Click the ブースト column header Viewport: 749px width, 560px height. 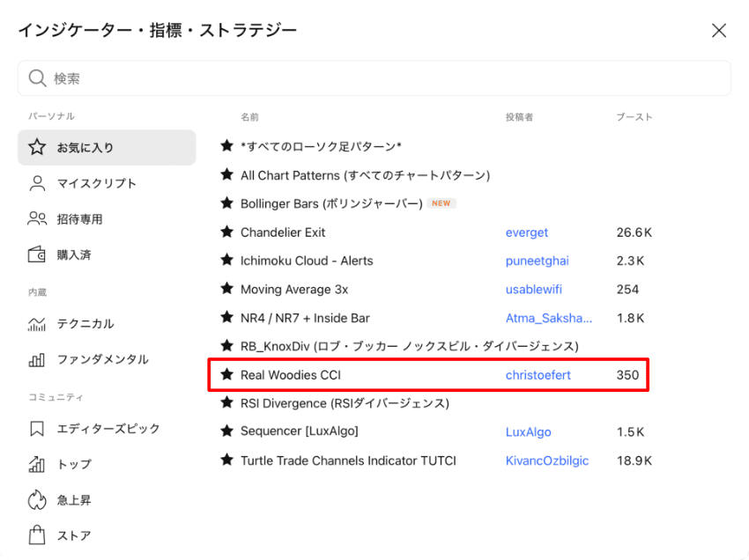click(x=634, y=117)
